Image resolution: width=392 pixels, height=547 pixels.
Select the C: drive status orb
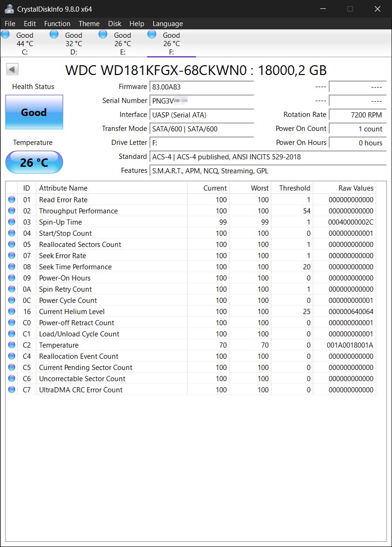point(5,34)
